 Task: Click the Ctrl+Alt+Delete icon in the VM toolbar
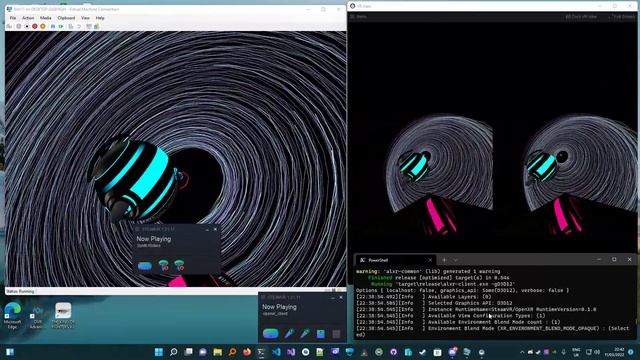click(9, 27)
